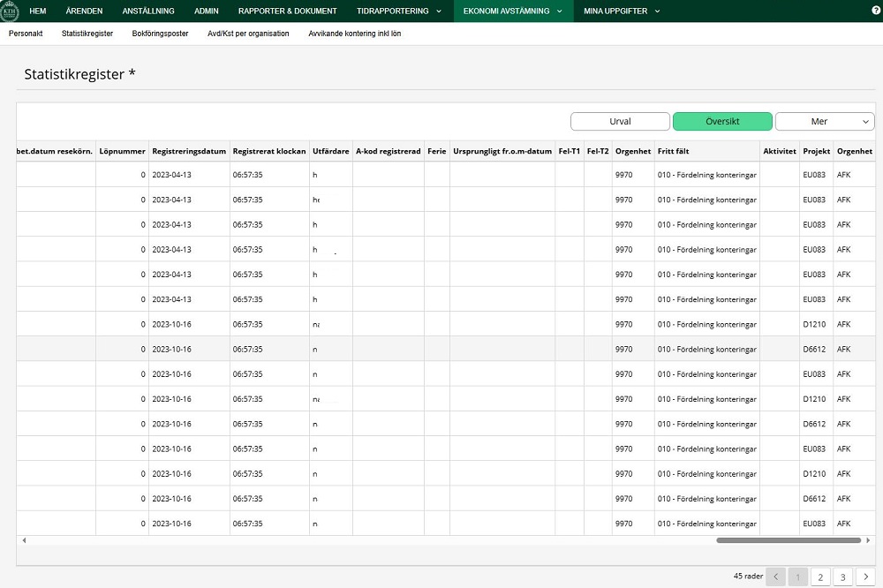Click the Statistikregister page heading

80,74
